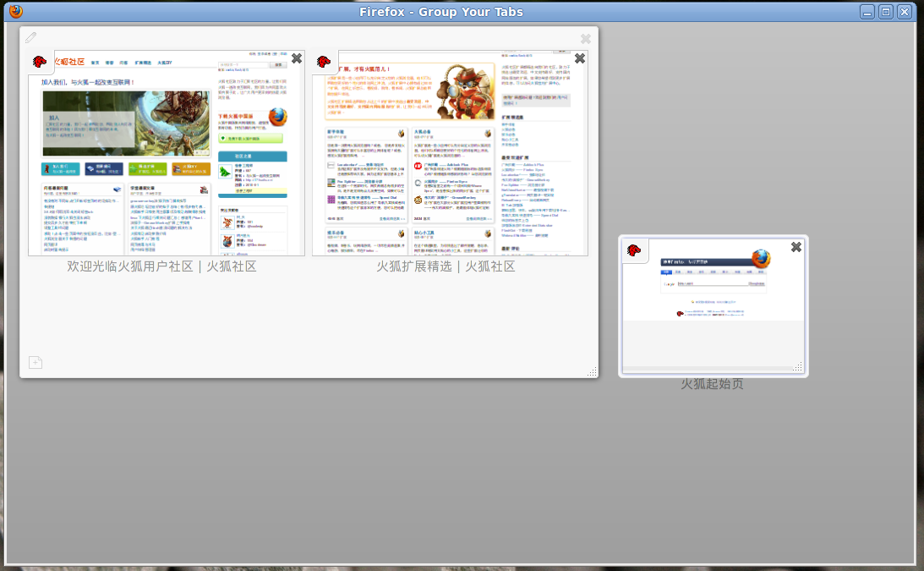The height and width of the screenshot is (571, 924).
Task: Click the favicon on the 火狐起始页 thumbnail
Action: point(632,250)
